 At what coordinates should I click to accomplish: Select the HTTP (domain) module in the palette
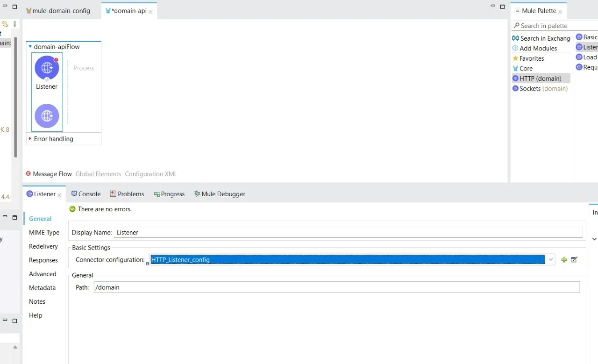(x=541, y=79)
